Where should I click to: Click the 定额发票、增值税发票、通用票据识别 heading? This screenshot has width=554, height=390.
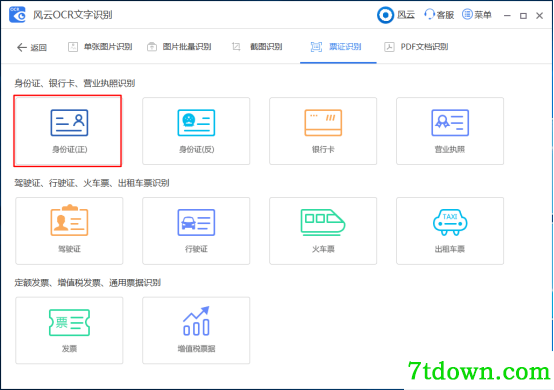pos(88,283)
